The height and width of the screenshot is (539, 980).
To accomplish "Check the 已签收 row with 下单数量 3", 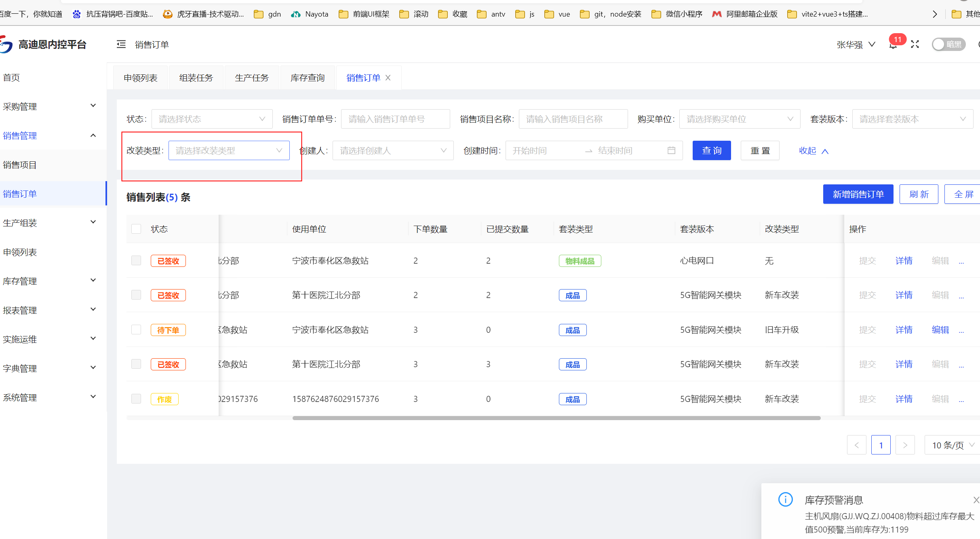I will pos(136,364).
